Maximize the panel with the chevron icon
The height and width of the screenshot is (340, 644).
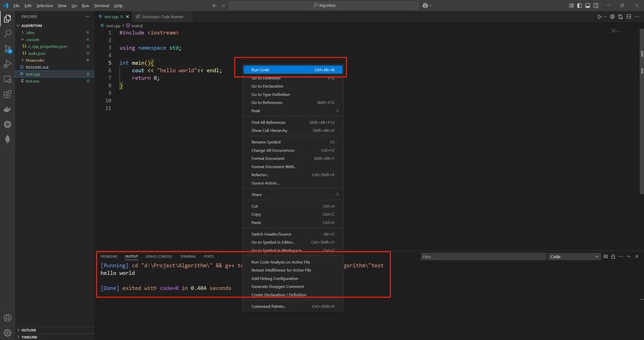(629, 256)
